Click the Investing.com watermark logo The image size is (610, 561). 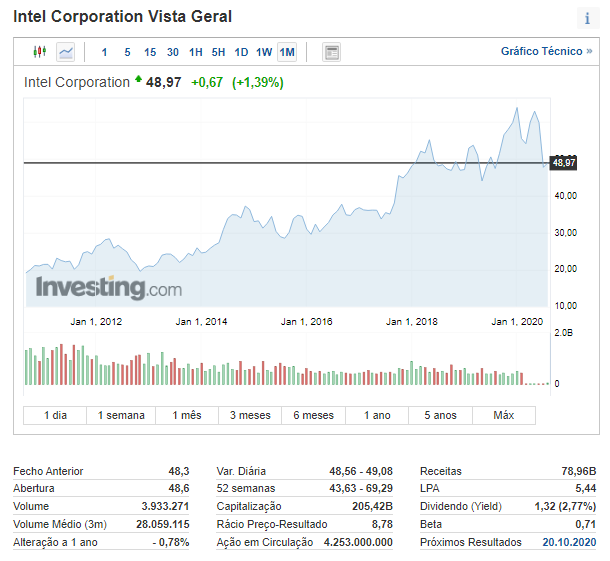pyautogui.click(x=109, y=288)
